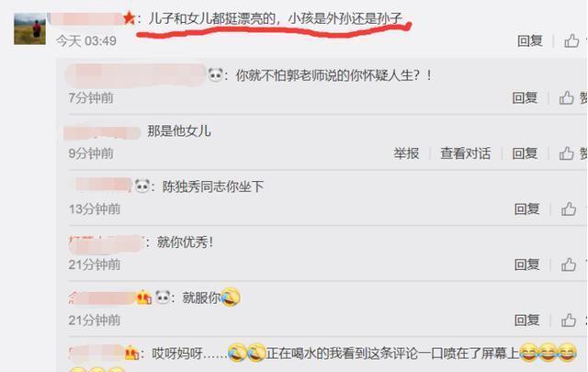
Task: Reply to the 13分钟前 comment
Action: point(526,209)
